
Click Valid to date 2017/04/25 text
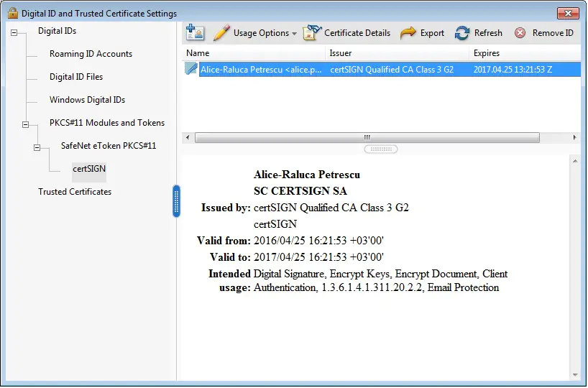pyautogui.click(x=318, y=257)
